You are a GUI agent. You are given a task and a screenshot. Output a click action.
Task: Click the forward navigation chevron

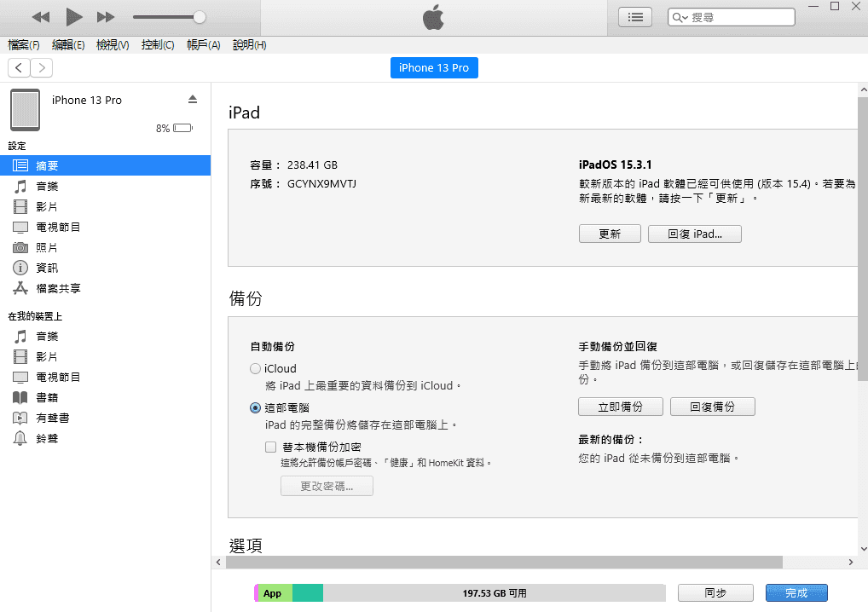pos(41,68)
